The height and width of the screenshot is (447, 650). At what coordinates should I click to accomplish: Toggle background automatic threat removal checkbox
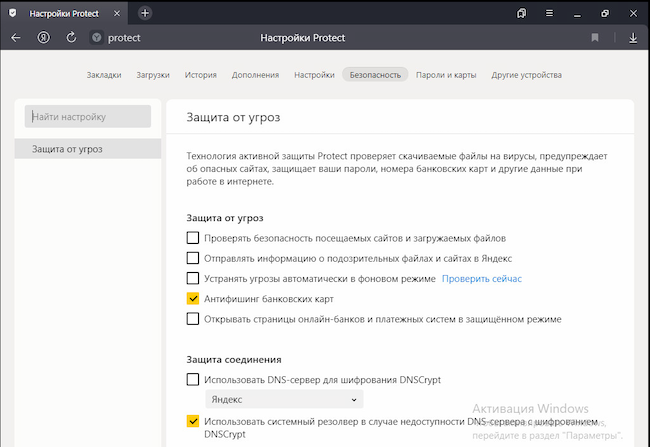click(x=193, y=278)
